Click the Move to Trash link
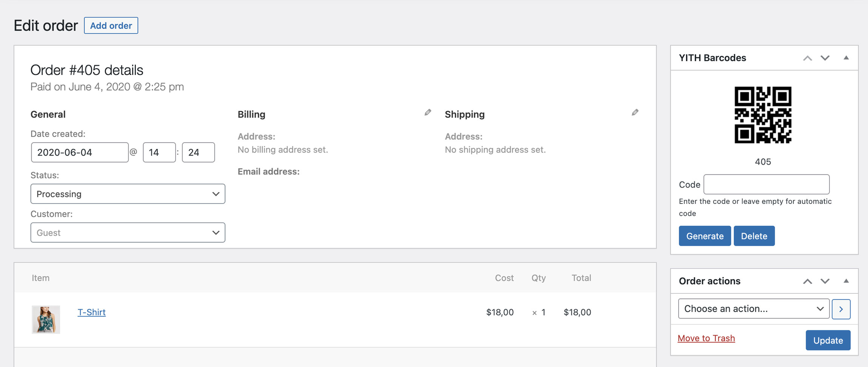 706,338
